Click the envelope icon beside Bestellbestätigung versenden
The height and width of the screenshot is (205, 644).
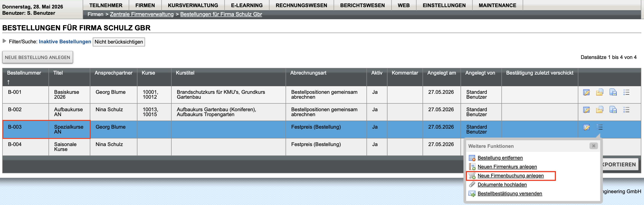[472, 194]
